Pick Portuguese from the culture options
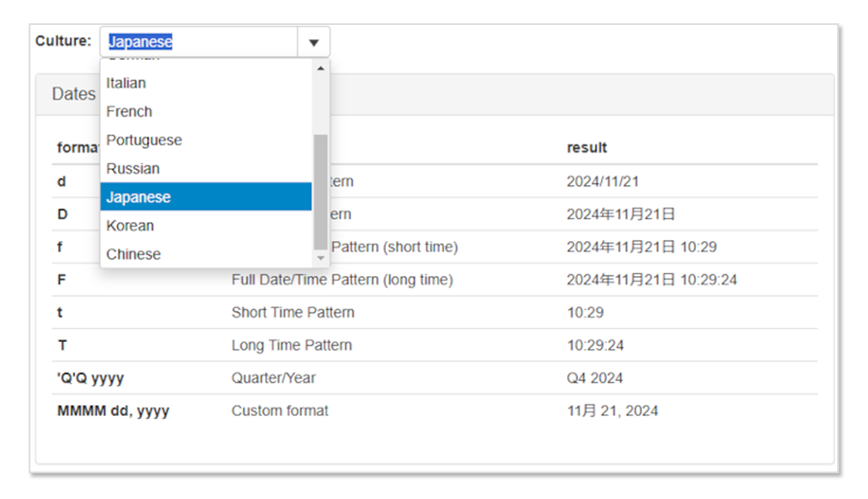The width and height of the screenshot is (868, 499). (x=144, y=140)
